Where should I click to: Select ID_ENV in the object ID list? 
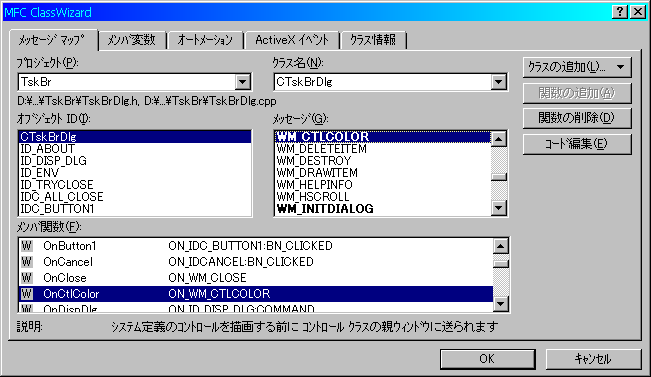pos(135,173)
